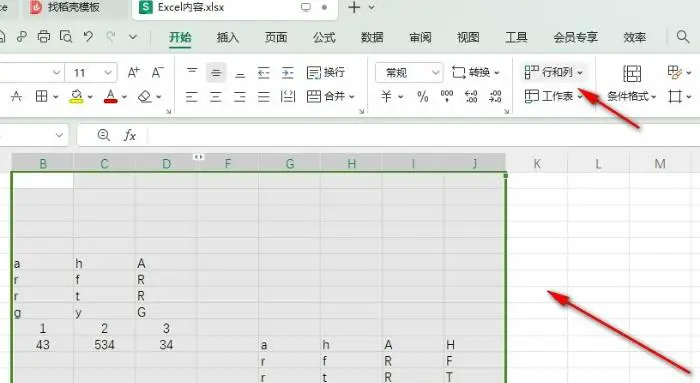Apply the red font color
The height and width of the screenshot is (383, 700).
pos(111,96)
